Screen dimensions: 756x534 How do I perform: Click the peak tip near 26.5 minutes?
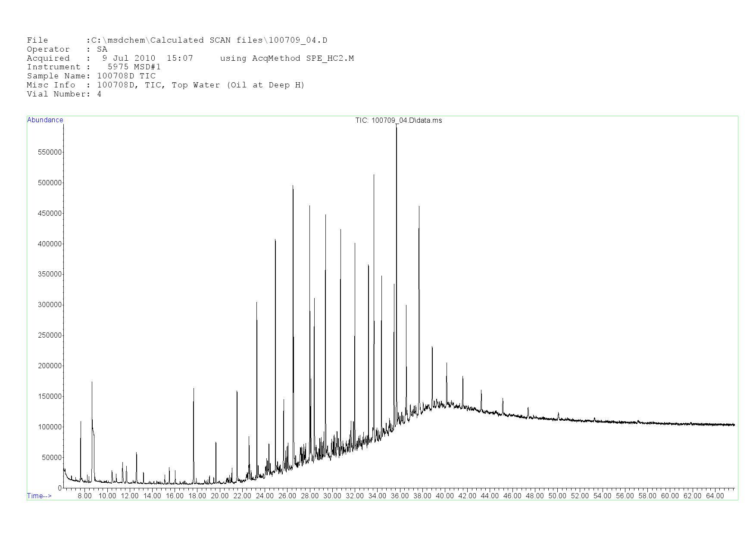point(293,186)
